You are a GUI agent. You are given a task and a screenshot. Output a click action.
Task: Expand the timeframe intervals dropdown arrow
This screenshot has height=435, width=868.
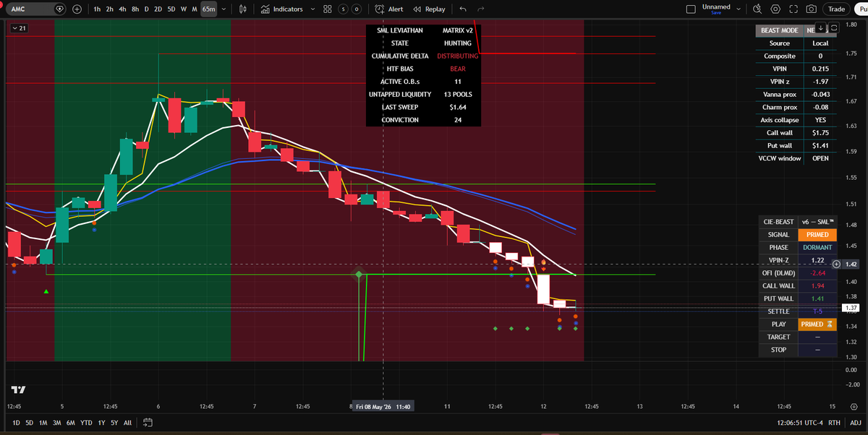(x=224, y=9)
